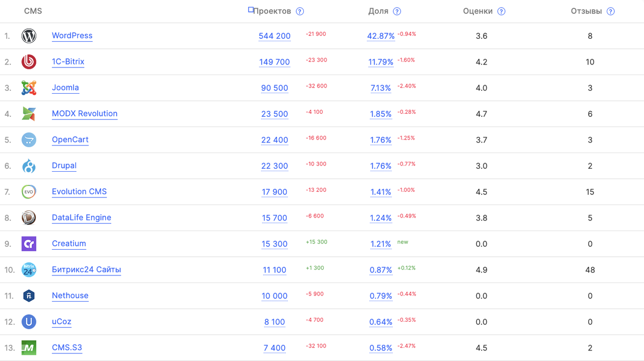This screenshot has height=361, width=644.
Task: Click Битрикс24 Сайты share value 0.87%
Action: 381,270
